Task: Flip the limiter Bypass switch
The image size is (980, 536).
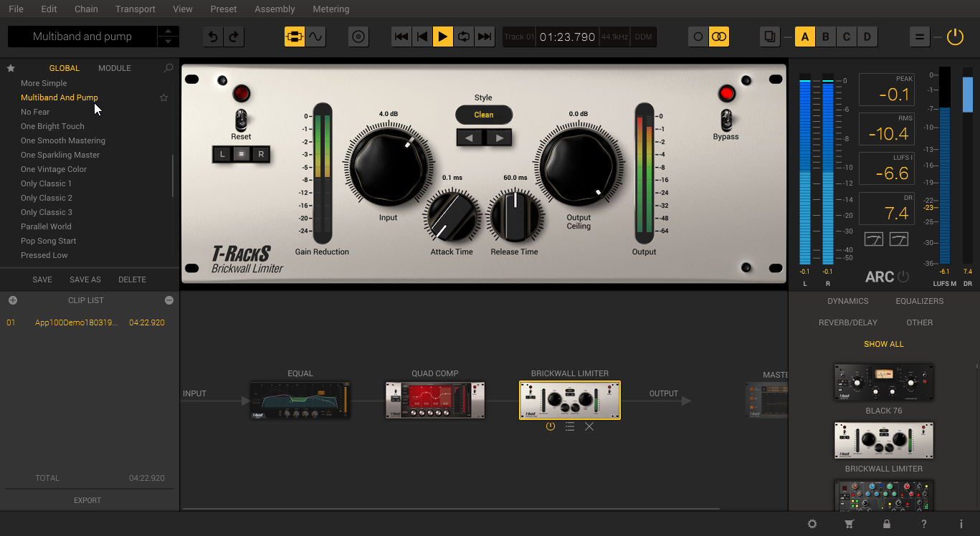Action: [x=726, y=118]
